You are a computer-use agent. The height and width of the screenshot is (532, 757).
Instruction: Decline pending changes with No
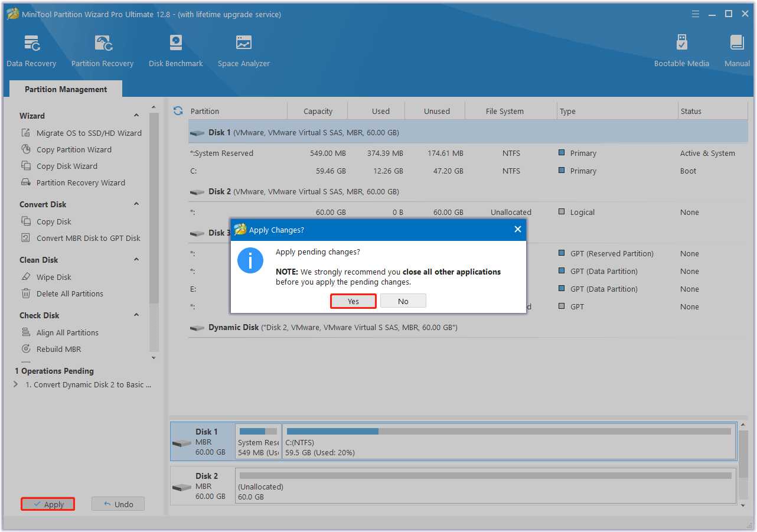(x=403, y=301)
